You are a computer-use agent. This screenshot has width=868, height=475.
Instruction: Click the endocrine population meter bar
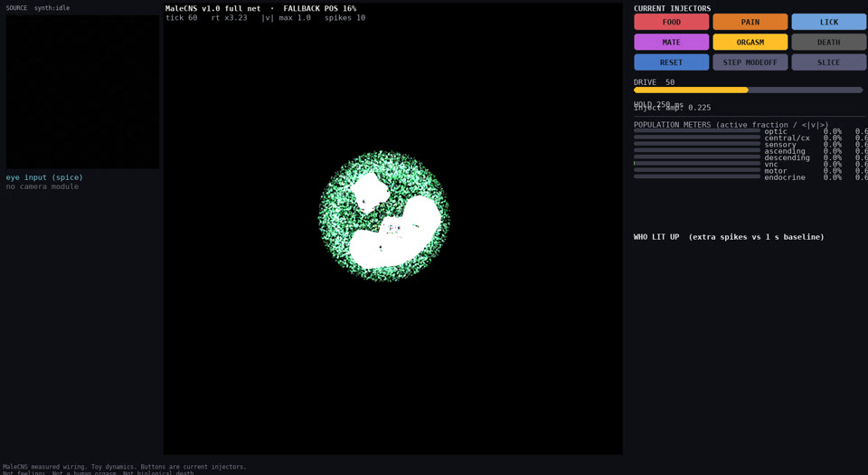pyautogui.click(x=697, y=176)
